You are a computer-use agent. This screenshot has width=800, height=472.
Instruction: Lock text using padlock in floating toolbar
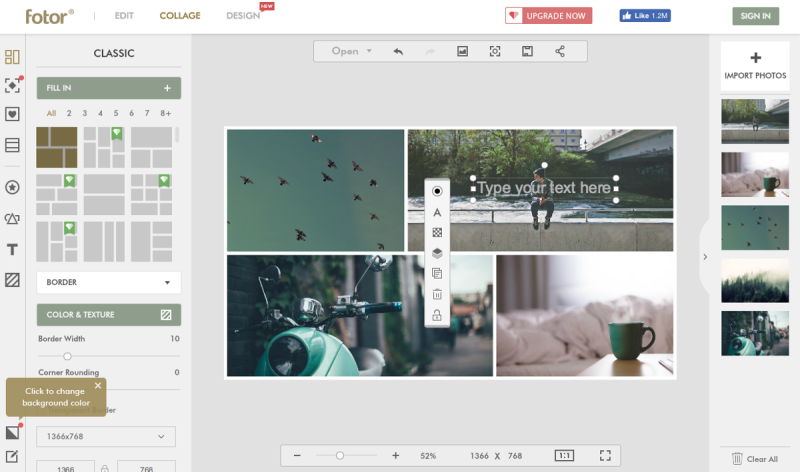[437, 315]
